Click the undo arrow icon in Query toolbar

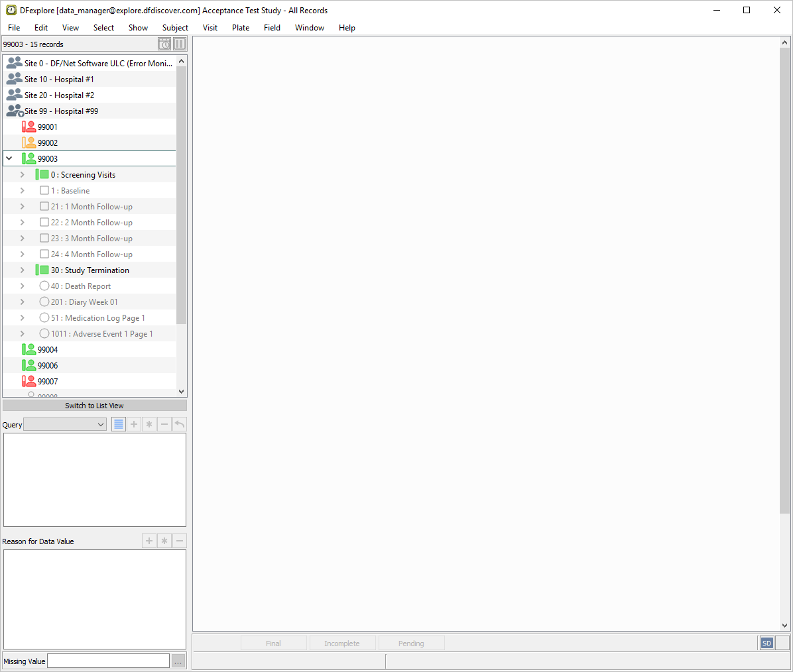(x=180, y=424)
